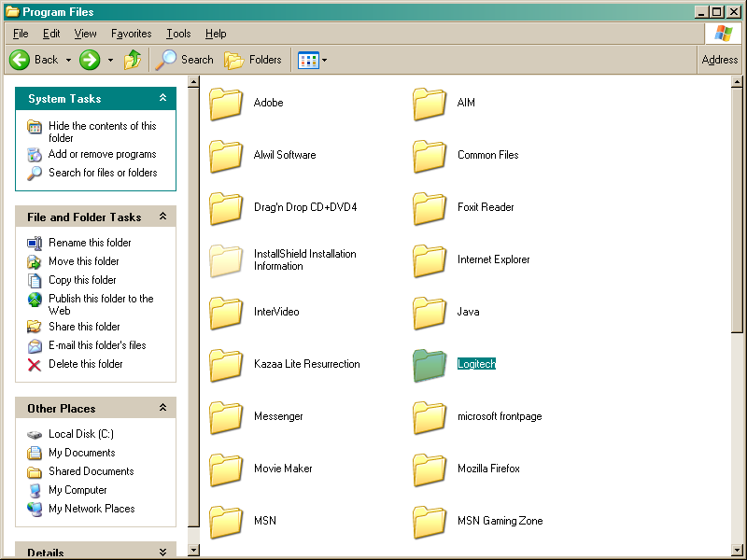Collapse the Other Places panel
This screenshot has height=560, width=747.
(x=162, y=408)
